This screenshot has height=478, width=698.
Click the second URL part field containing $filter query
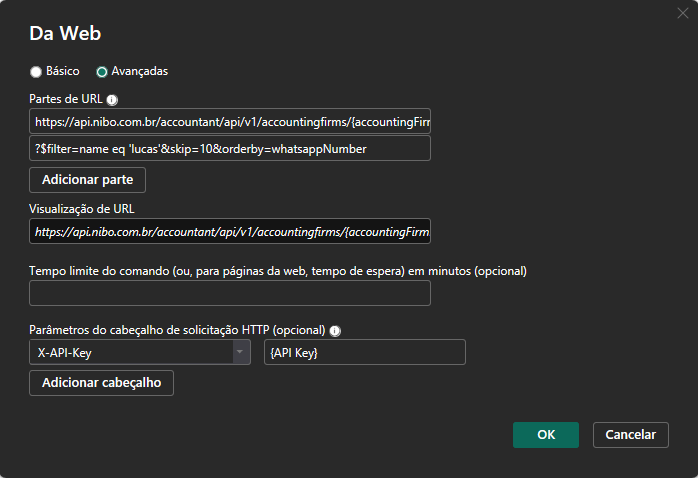[230, 148]
